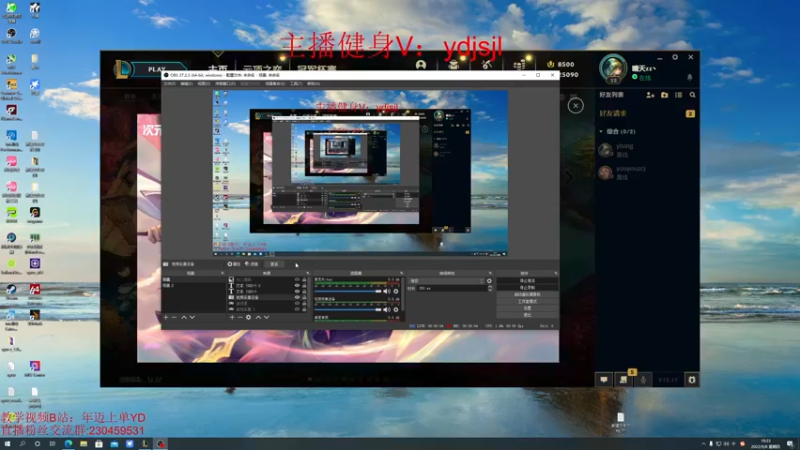The width and height of the screenshot is (800, 450).
Task: Open League client Collection icon
Action: click(454, 65)
